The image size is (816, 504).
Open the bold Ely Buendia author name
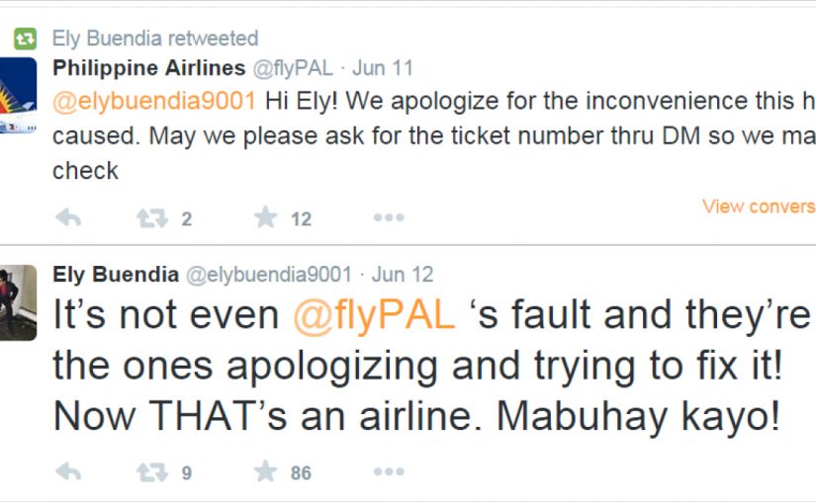(116, 275)
